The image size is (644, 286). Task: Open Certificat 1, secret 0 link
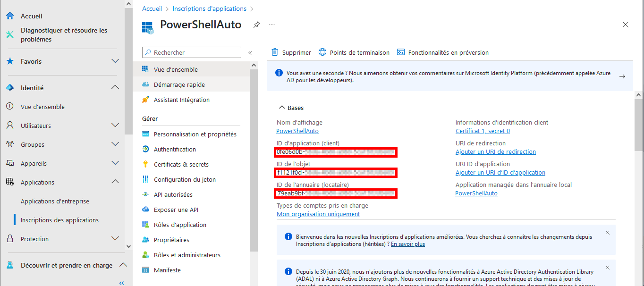(x=483, y=131)
